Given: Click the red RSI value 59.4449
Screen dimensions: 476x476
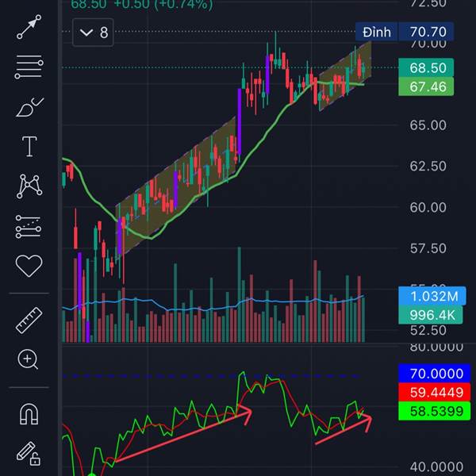Looking at the screenshot, I should click(x=435, y=392).
